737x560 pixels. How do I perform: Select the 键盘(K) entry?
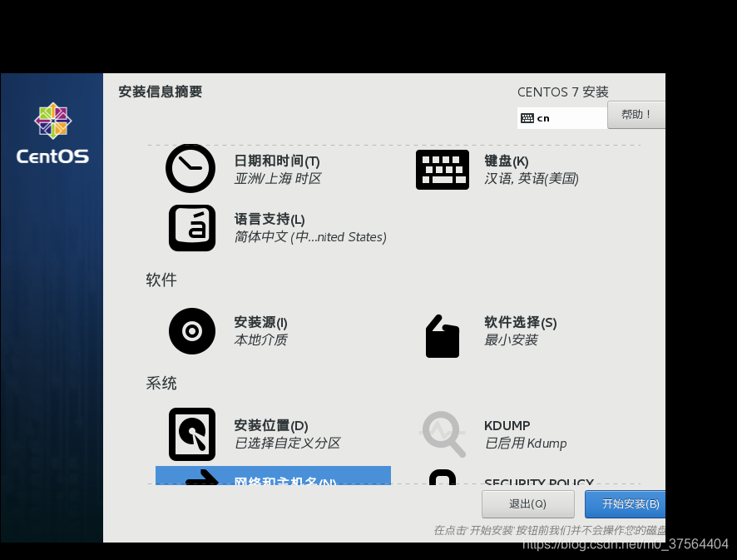507,161
